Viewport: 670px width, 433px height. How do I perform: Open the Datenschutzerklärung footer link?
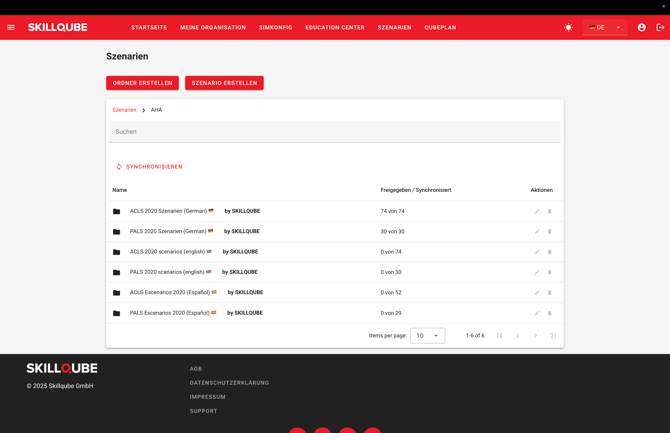pyautogui.click(x=229, y=383)
